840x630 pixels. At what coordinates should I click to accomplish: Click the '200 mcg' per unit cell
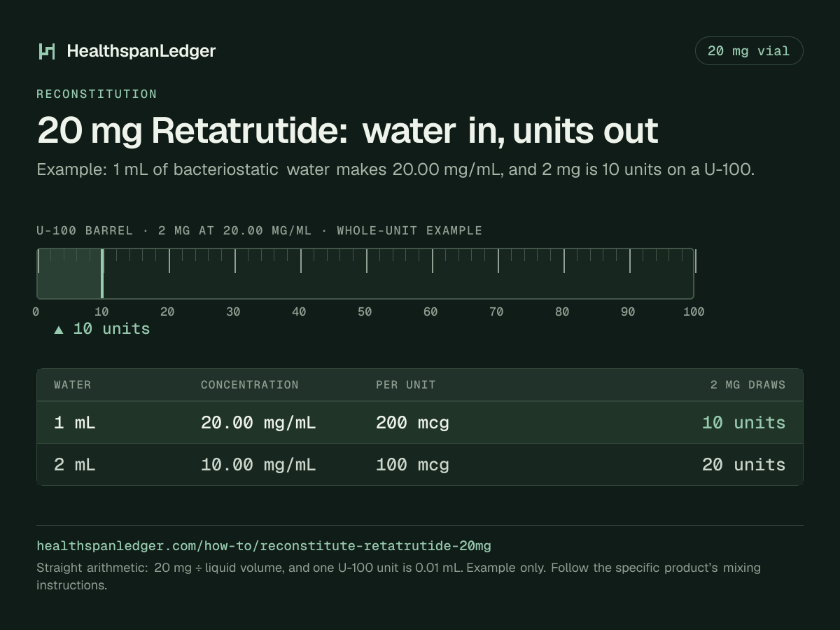[412, 423]
